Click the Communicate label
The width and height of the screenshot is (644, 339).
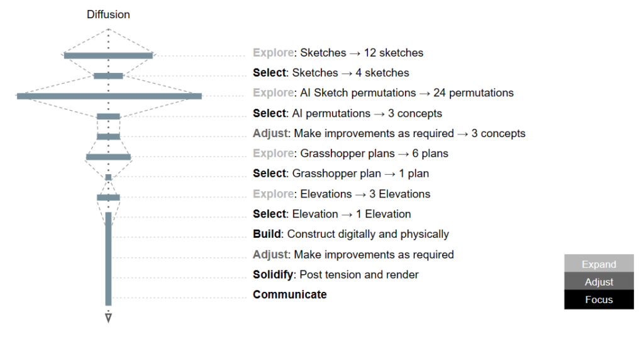point(290,294)
